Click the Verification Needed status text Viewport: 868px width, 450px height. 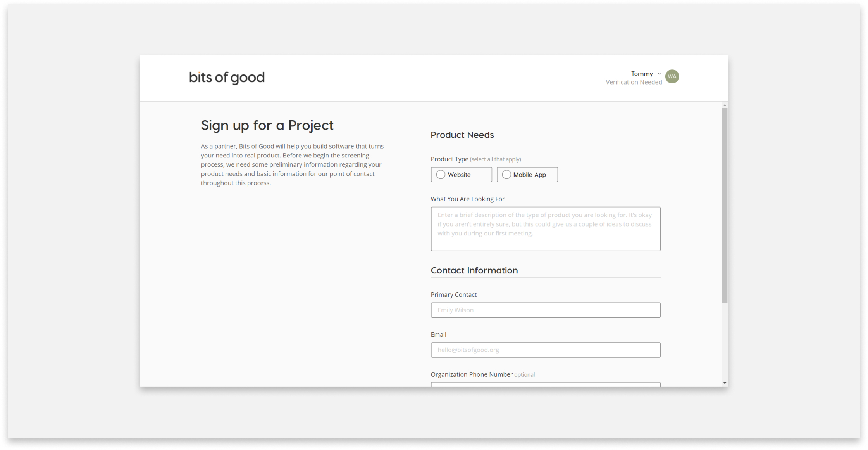[634, 82]
